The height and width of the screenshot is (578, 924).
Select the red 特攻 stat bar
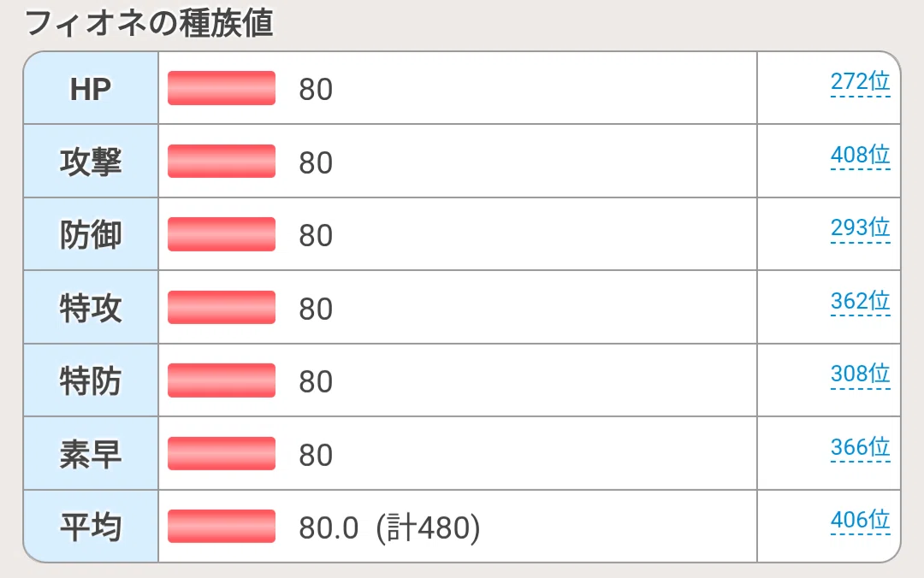[x=222, y=307]
